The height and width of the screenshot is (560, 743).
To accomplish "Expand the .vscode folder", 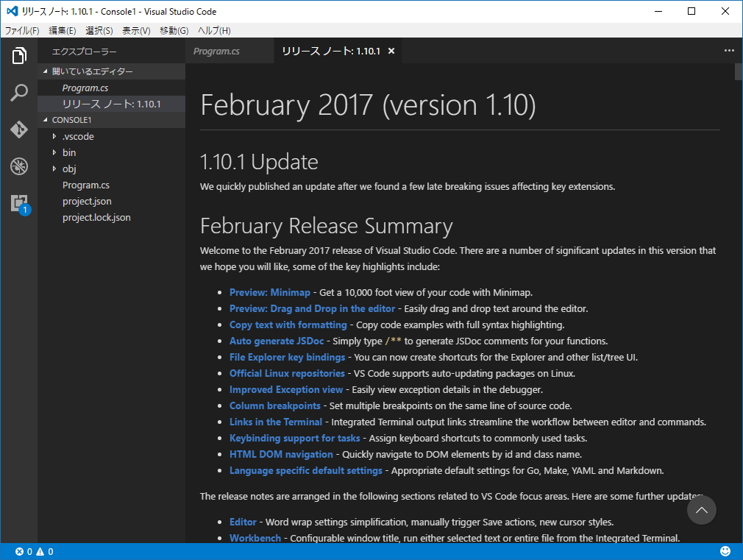I will click(77, 136).
